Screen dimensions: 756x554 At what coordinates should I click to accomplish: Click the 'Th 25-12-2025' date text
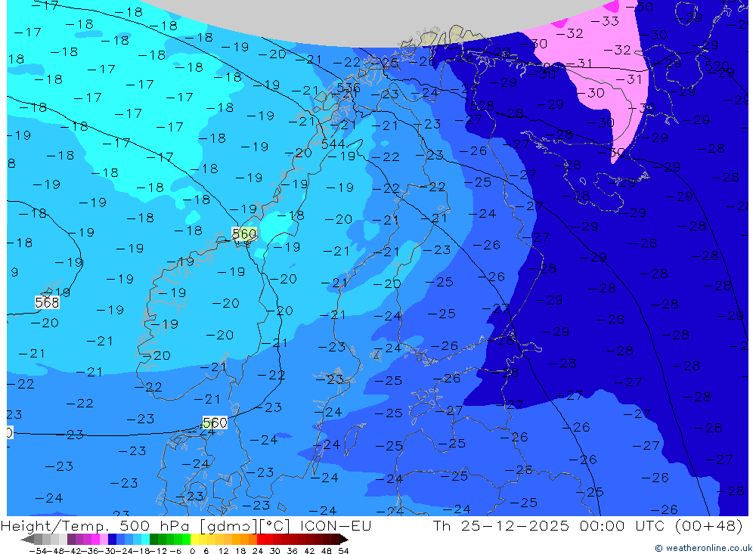[x=501, y=525]
